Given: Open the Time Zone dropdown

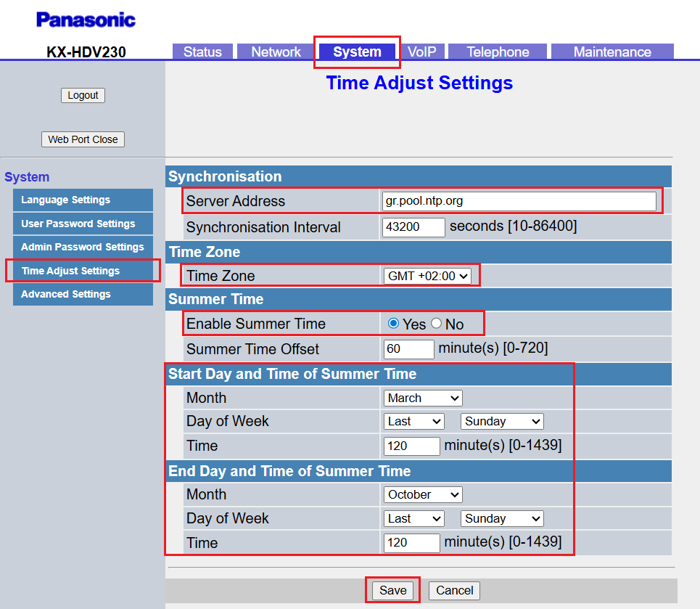Looking at the screenshot, I should 427,276.
